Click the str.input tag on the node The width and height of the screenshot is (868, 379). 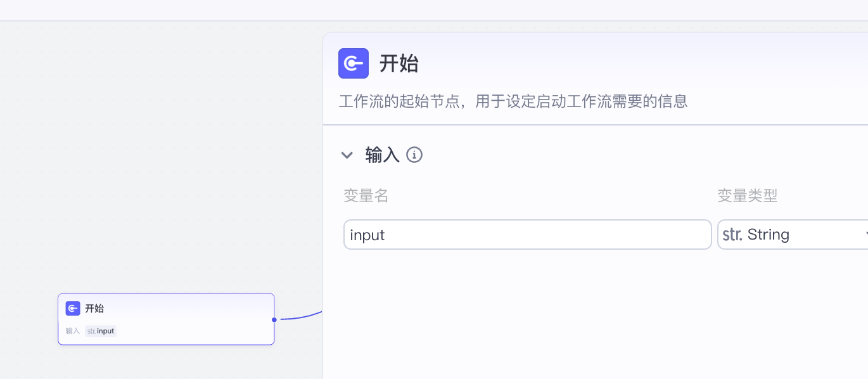tap(101, 331)
